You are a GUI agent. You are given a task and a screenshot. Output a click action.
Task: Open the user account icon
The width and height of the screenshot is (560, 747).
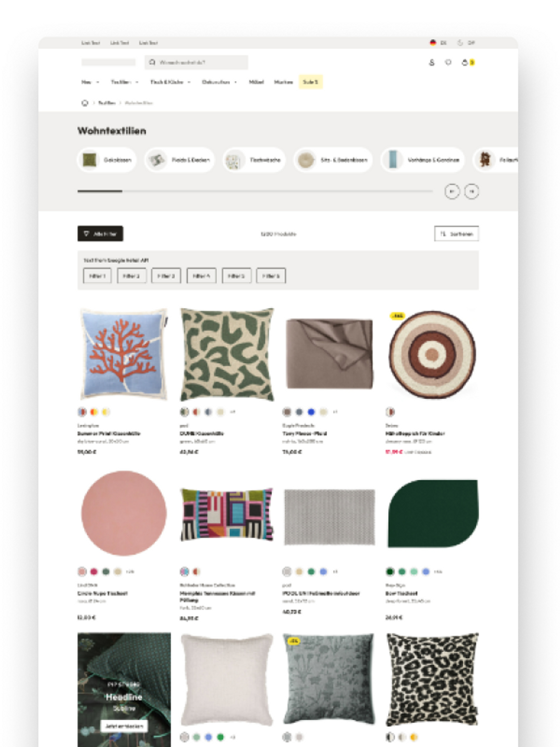431,62
